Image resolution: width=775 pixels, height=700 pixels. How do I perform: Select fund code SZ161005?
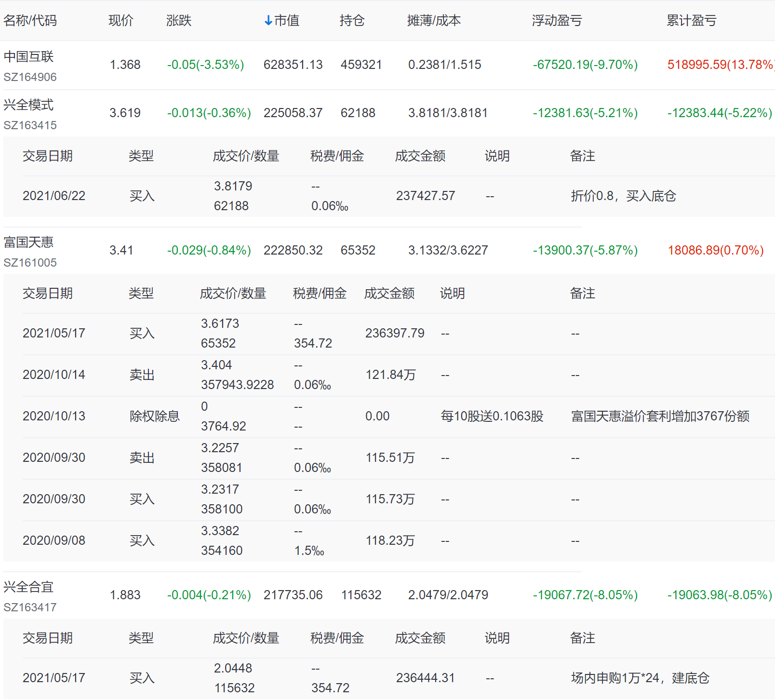click(x=30, y=263)
